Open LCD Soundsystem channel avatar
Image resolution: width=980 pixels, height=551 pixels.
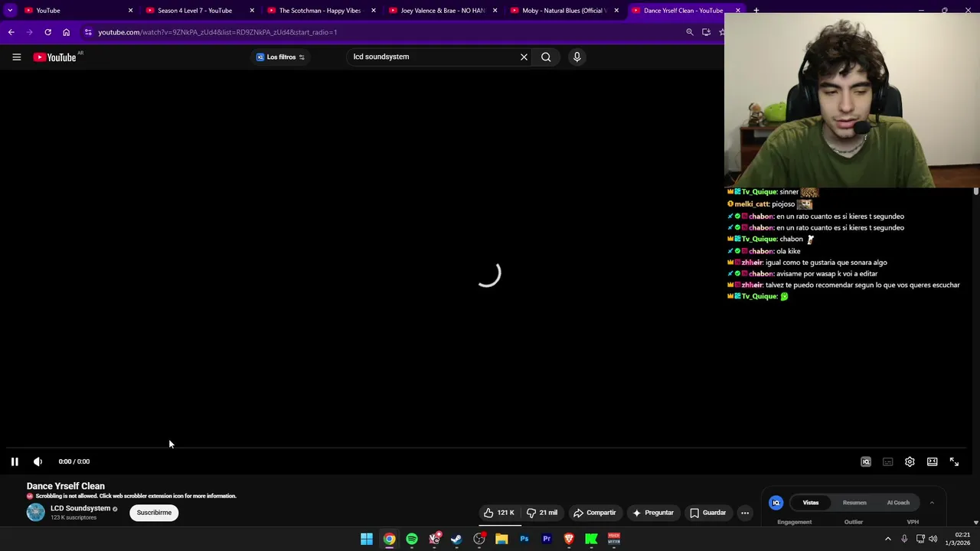point(36,513)
